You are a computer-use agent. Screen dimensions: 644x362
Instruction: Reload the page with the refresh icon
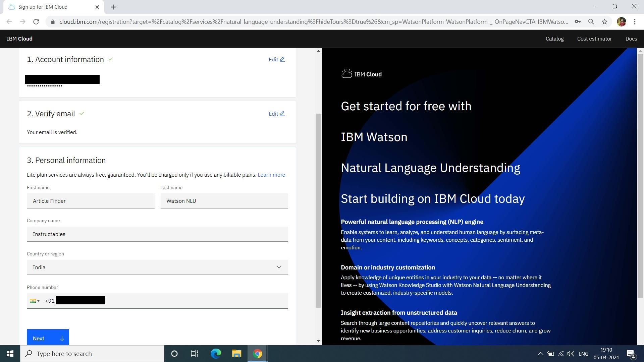point(36,22)
